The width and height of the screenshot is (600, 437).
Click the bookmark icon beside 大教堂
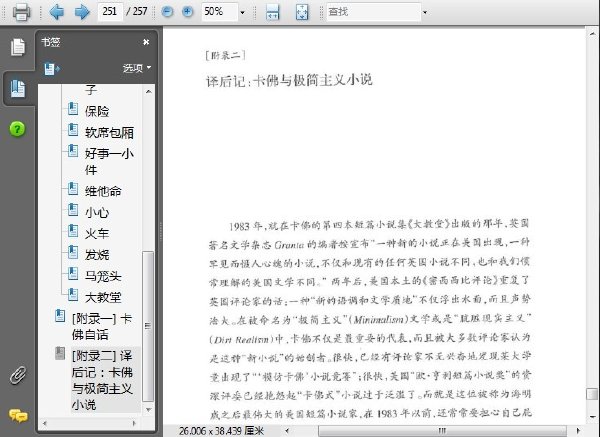(73, 295)
